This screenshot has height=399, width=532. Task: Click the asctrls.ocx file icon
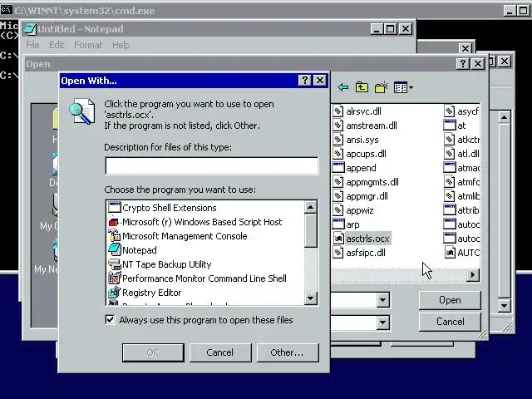pyautogui.click(x=338, y=239)
